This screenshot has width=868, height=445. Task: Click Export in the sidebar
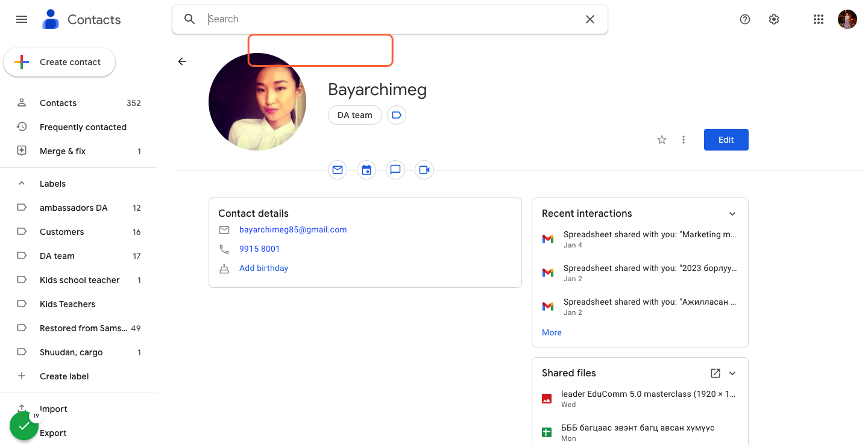tap(78, 433)
